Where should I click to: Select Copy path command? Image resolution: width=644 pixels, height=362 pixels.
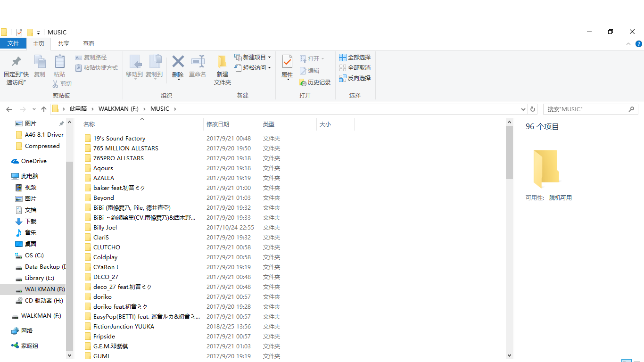(x=91, y=57)
